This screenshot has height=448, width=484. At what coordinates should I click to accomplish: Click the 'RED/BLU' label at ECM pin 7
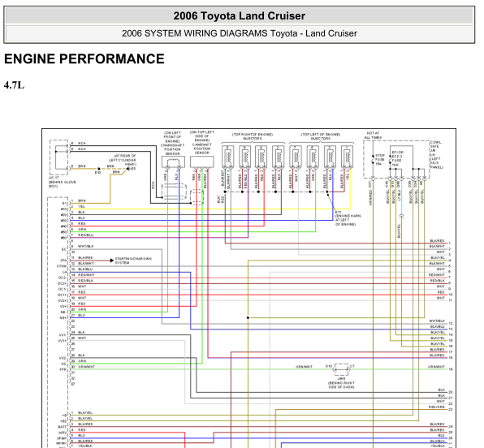point(85,235)
